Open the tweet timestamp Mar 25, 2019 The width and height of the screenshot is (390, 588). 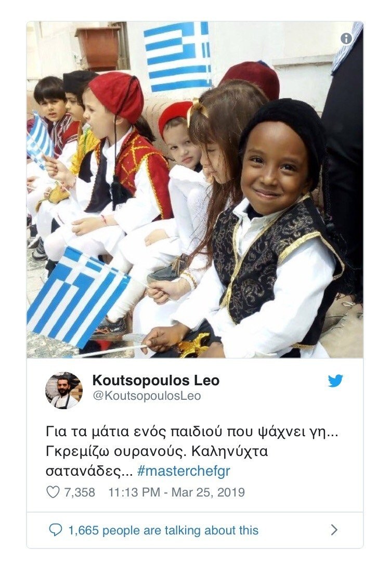[x=208, y=492]
